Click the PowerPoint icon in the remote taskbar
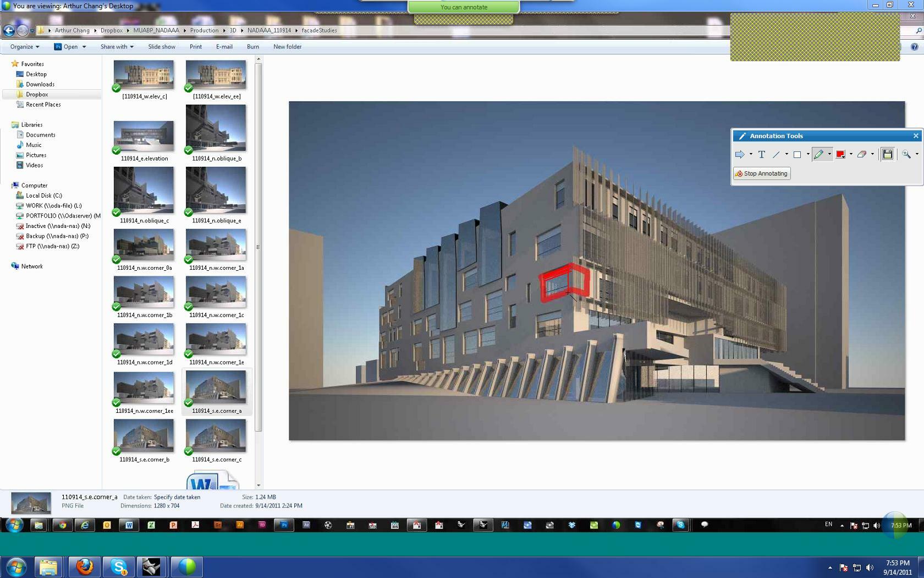Screen dimensions: 924x578 point(173,525)
